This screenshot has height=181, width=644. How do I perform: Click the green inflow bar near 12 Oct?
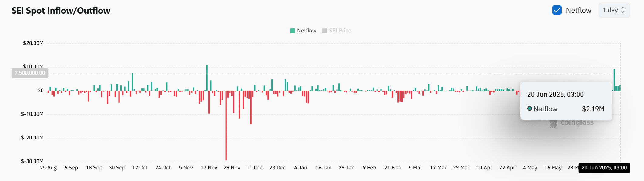pyautogui.click(x=132, y=81)
